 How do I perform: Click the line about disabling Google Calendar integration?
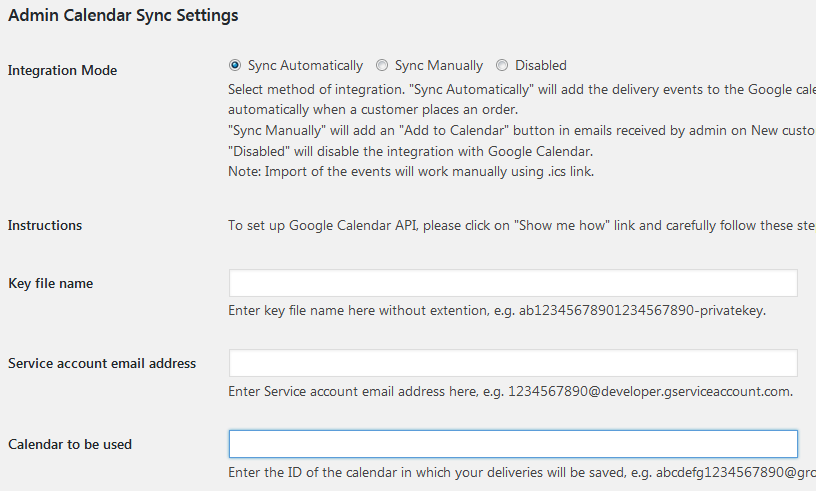click(411, 152)
